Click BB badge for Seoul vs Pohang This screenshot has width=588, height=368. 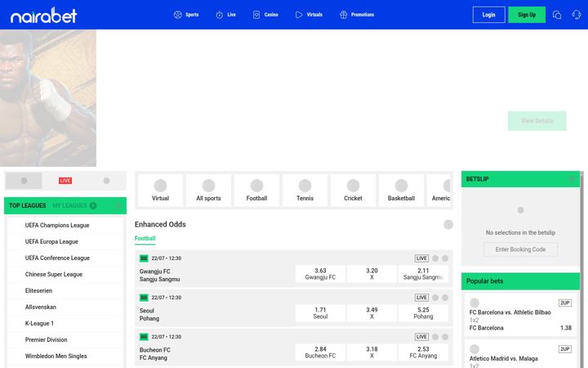[144, 298]
